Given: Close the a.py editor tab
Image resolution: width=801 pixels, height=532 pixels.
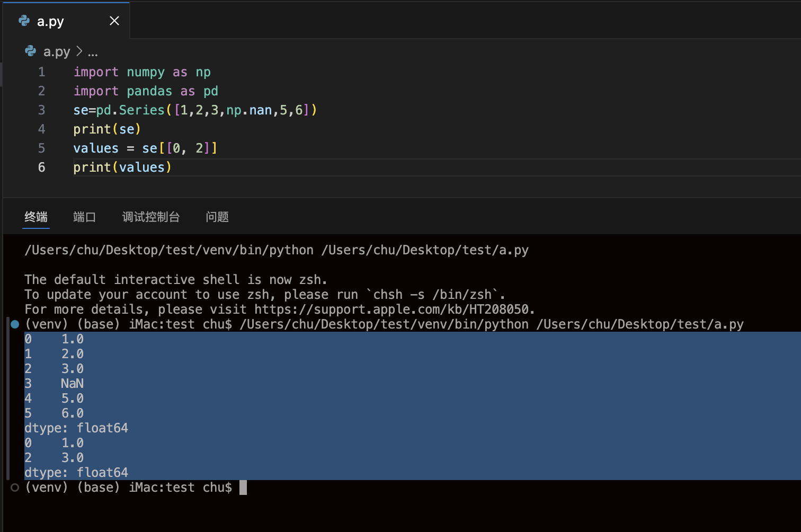Looking at the screenshot, I should pos(114,21).
